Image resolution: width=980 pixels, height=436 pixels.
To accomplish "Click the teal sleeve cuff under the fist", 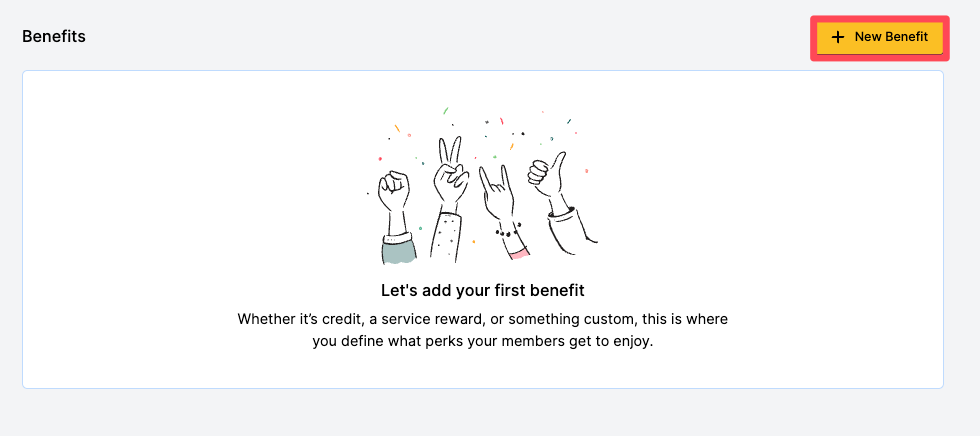I will click(397, 250).
